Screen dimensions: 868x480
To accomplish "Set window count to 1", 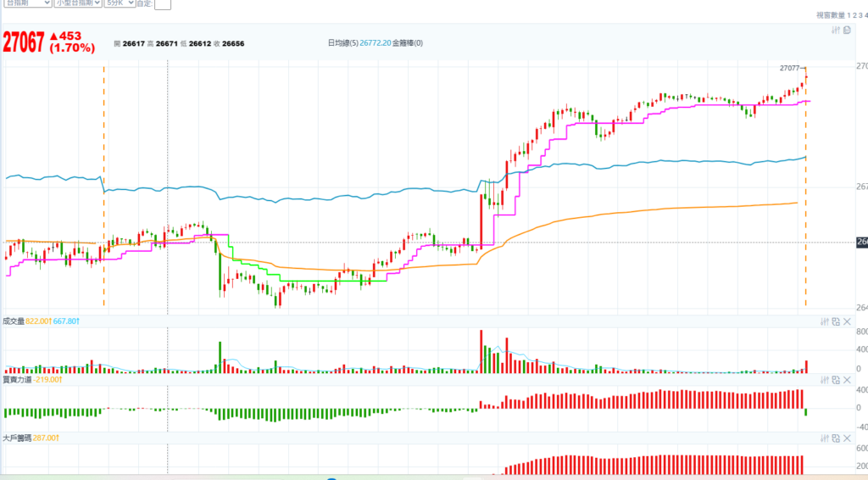I will tap(848, 15).
